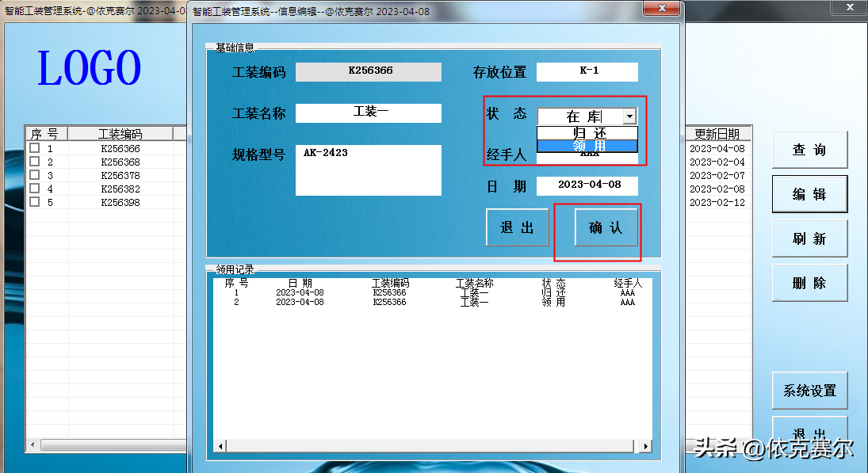Screen dimensions: 868x473
Task: Click the 存放位置 field K-1
Action: 587,72
